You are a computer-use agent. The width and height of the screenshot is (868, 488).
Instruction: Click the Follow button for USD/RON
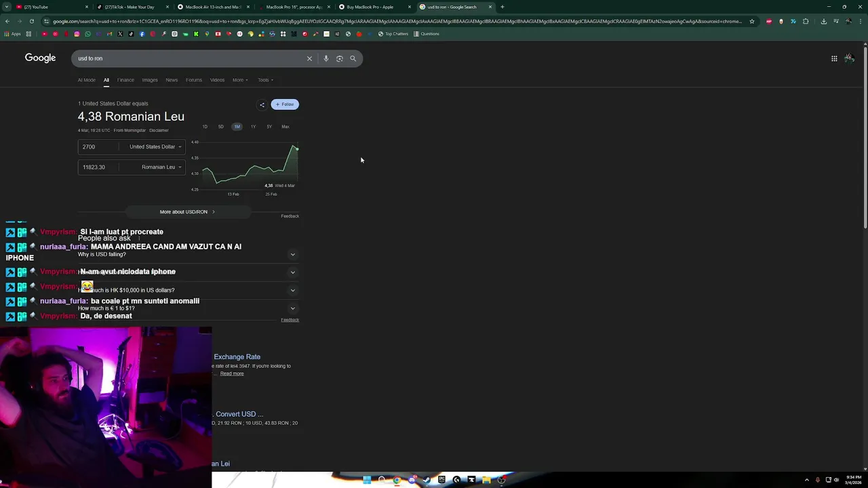tap(285, 104)
